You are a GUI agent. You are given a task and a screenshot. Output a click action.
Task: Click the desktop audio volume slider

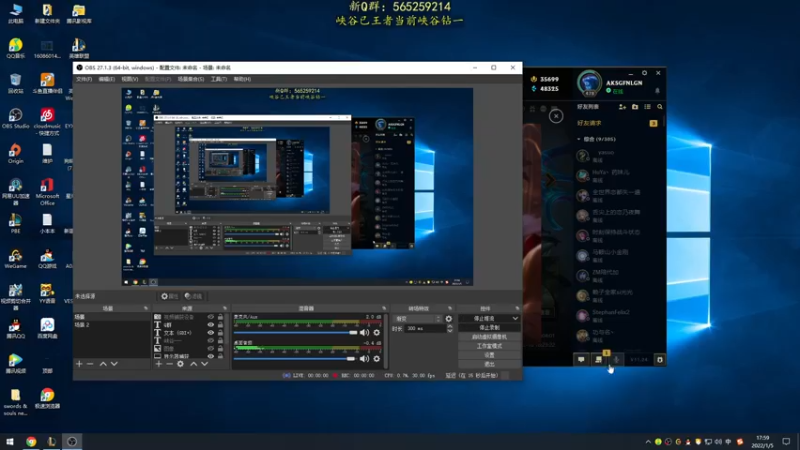coord(294,359)
